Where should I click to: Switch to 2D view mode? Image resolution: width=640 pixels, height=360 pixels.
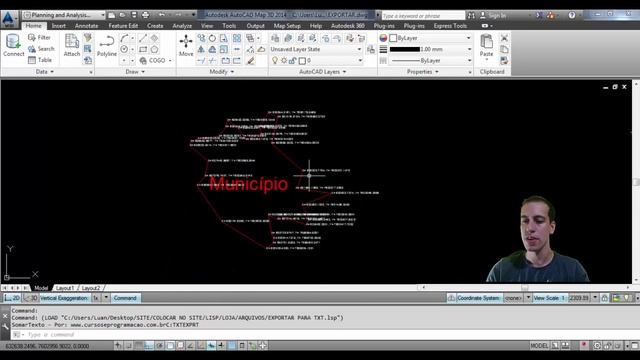pos(12,298)
